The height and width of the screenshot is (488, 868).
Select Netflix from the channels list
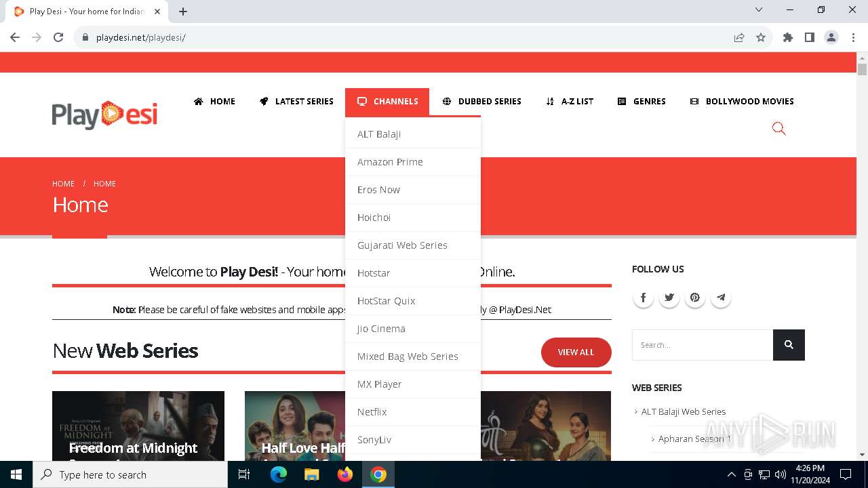click(x=413, y=412)
